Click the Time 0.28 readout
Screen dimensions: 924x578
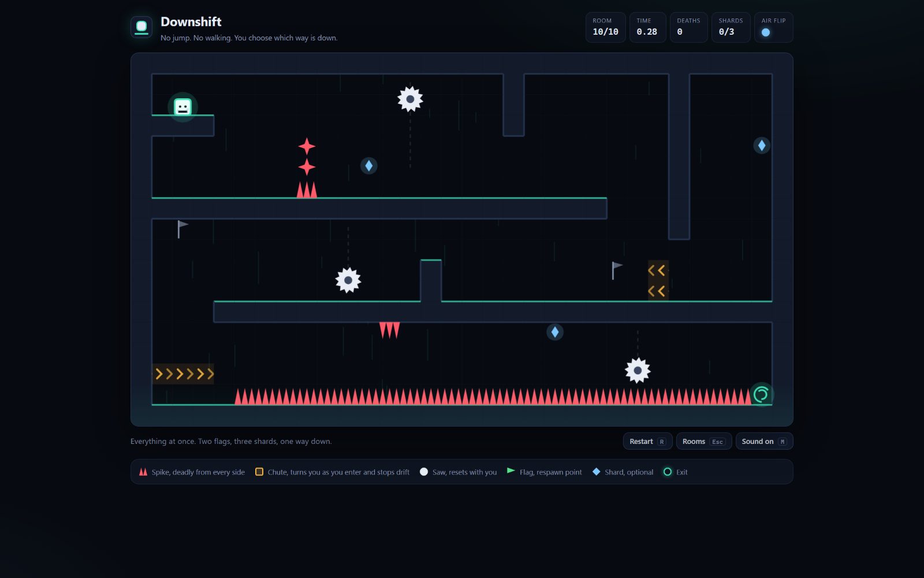click(647, 27)
